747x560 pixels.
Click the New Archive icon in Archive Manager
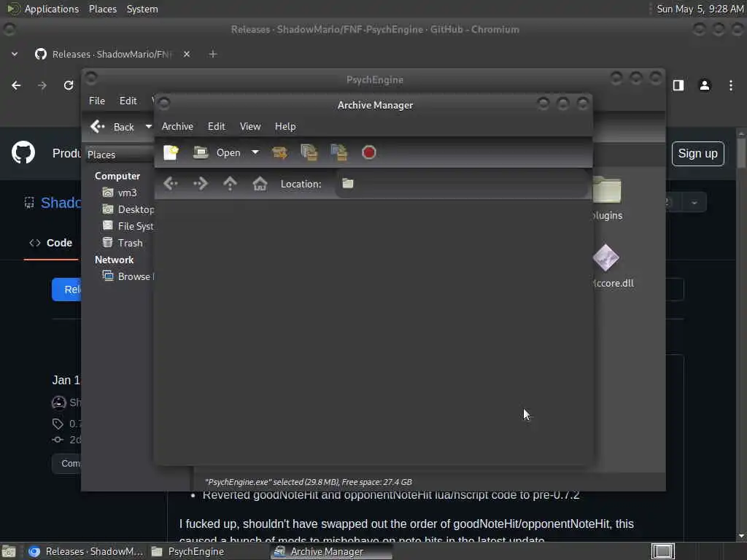(171, 152)
